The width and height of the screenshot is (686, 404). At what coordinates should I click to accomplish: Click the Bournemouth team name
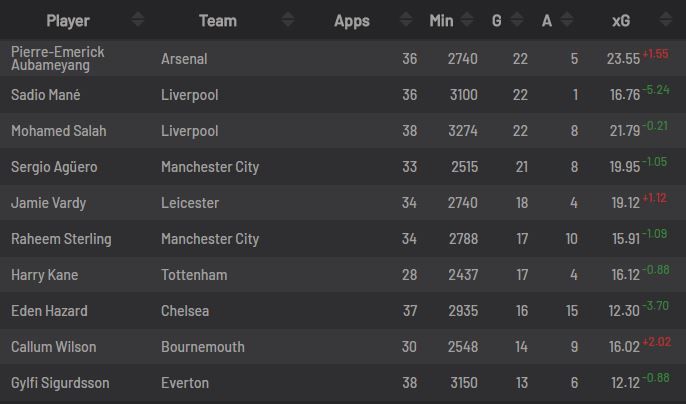pos(202,347)
